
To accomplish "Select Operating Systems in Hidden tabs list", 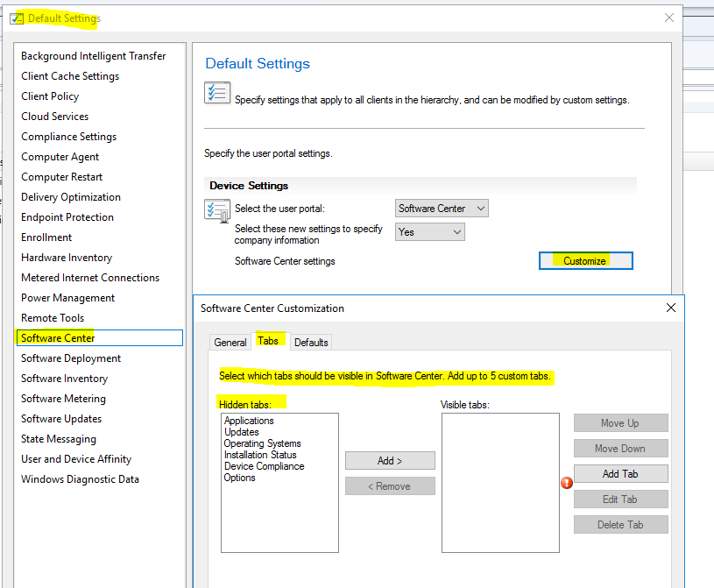I will [x=262, y=443].
